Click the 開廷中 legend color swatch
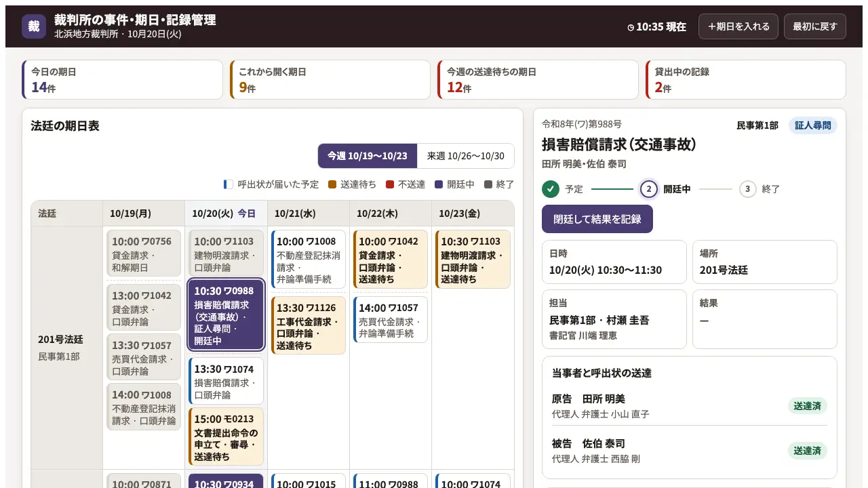The height and width of the screenshot is (488, 868). [439, 184]
